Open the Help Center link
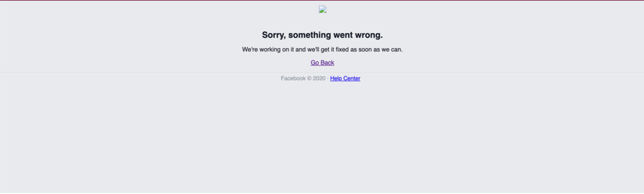The height and width of the screenshot is (194, 644). (x=345, y=79)
